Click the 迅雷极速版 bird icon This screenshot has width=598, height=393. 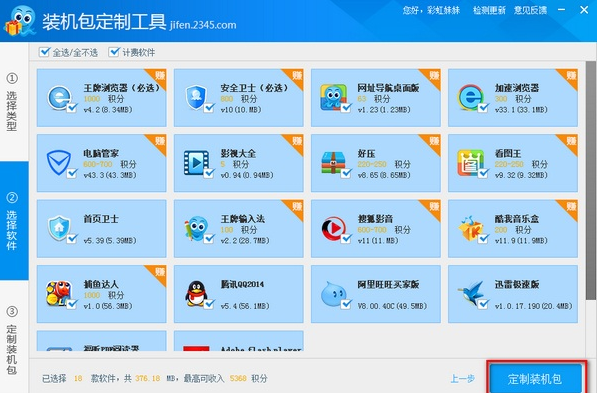click(471, 294)
